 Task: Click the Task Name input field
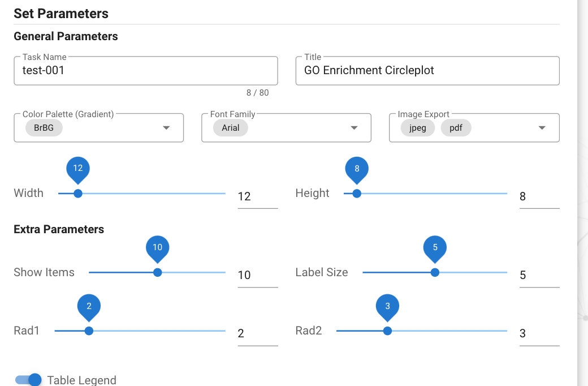145,71
